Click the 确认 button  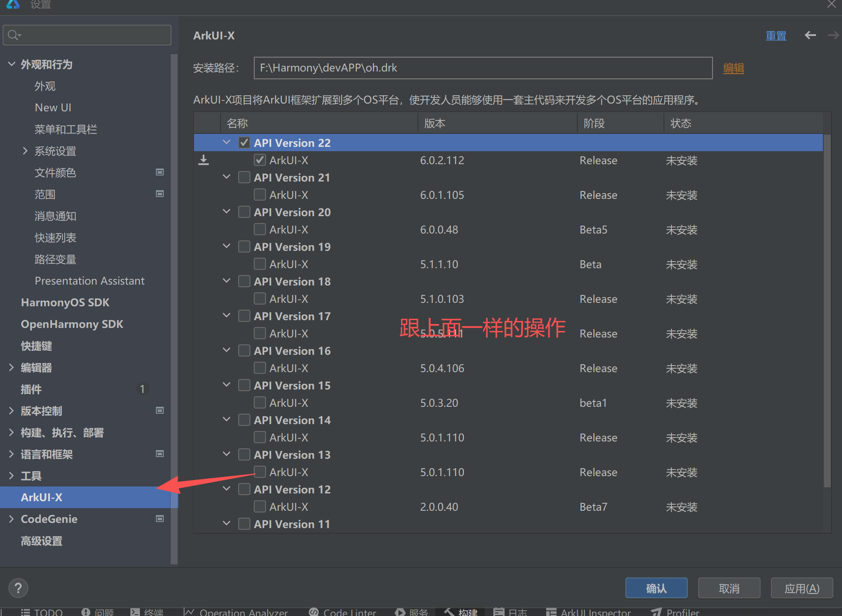[x=656, y=588]
